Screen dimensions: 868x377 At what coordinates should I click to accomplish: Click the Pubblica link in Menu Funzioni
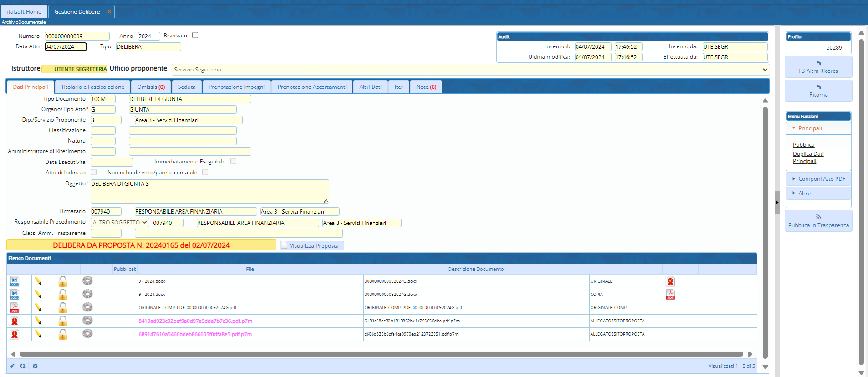(803, 145)
